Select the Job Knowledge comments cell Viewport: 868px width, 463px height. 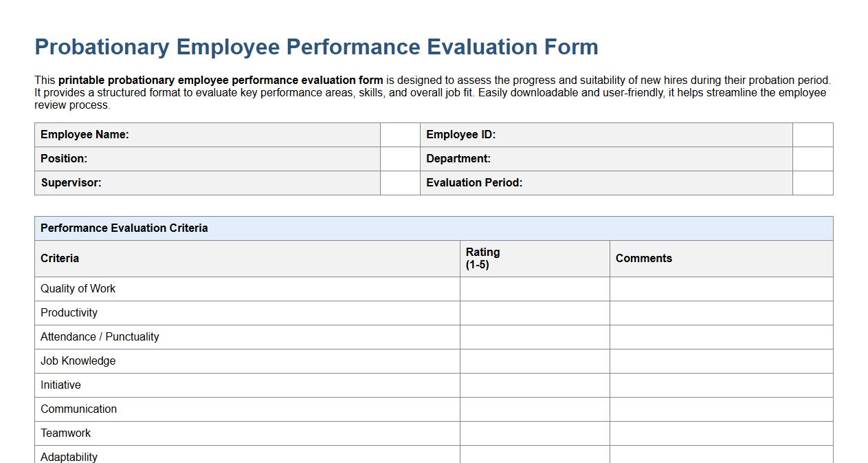pyautogui.click(x=722, y=360)
